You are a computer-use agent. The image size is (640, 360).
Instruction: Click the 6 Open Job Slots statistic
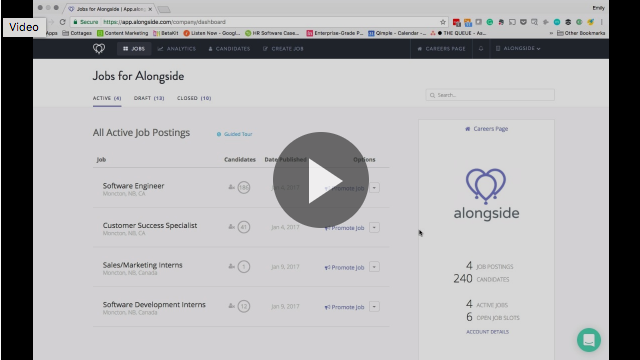[x=493, y=317]
